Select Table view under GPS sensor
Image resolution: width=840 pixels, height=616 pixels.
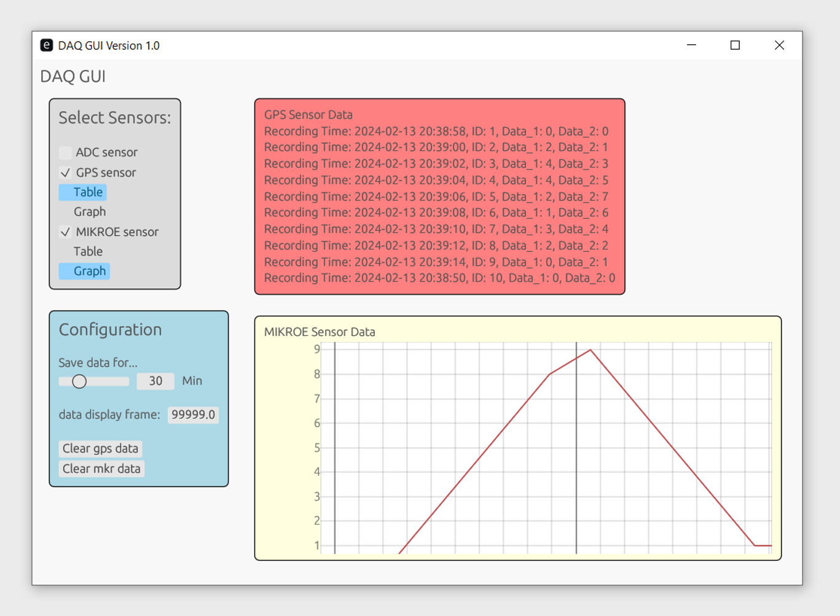pyautogui.click(x=83, y=192)
